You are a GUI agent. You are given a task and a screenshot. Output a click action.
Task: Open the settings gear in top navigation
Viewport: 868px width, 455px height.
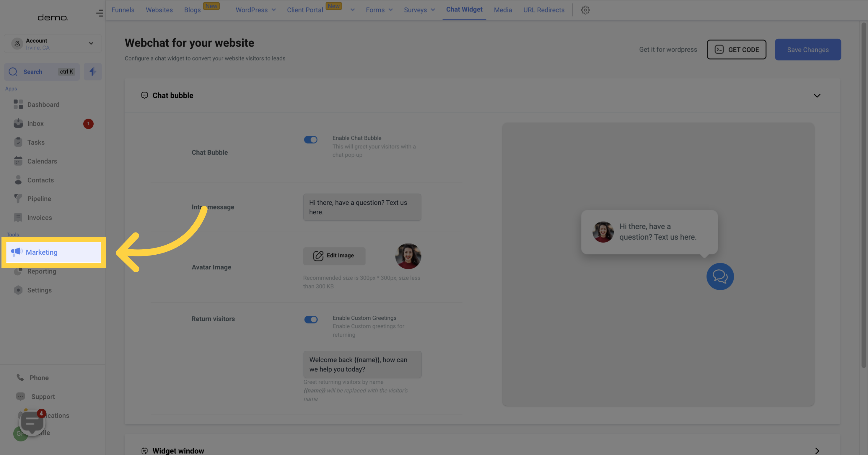[585, 10]
